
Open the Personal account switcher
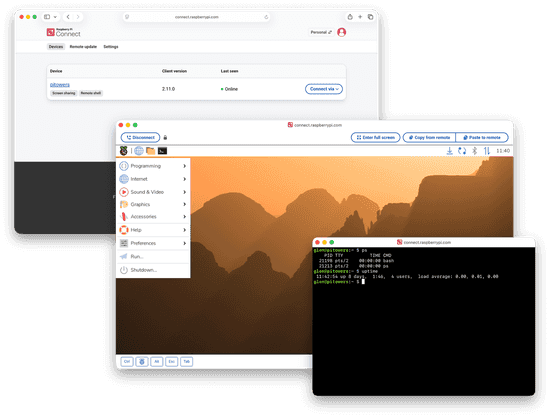(x=321, y=32)
